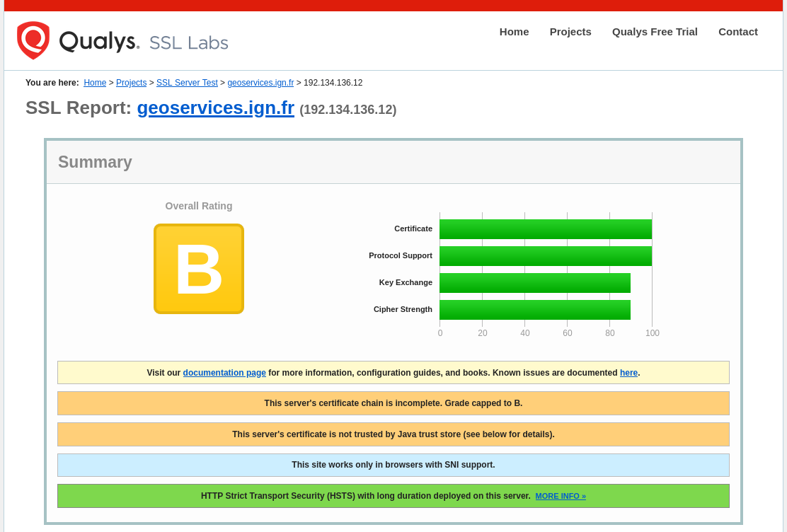This screenshot has height=532, width=787.
Task: Open geoservices.ign.fr link in report title
Action: pos(215,108)
